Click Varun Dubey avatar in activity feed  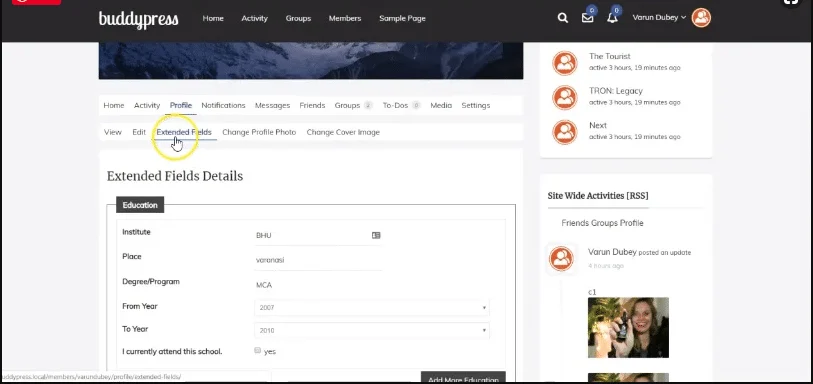pos(561,258)
